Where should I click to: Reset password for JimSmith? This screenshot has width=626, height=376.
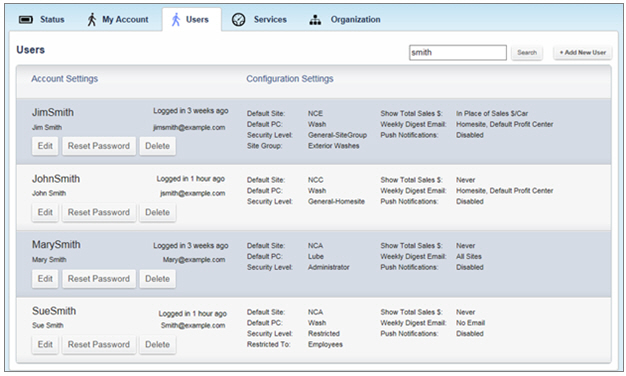(99, 146)
